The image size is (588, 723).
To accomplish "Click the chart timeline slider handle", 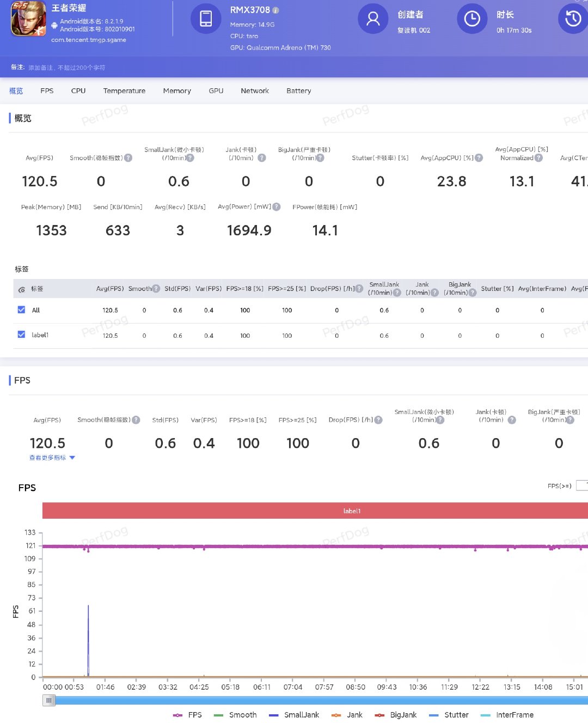I will tap(49, 700).
